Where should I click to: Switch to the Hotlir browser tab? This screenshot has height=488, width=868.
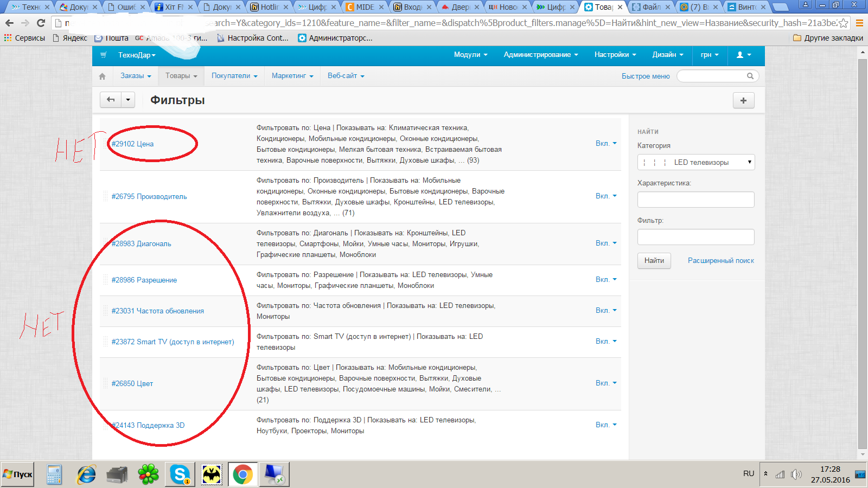(270, 7)
